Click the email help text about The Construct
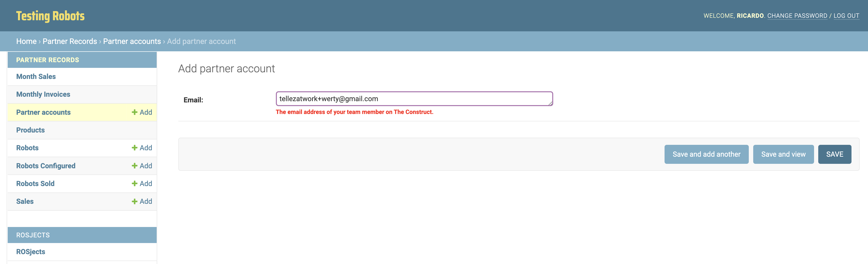The image size is (868, 264). (x=354, y=112)
